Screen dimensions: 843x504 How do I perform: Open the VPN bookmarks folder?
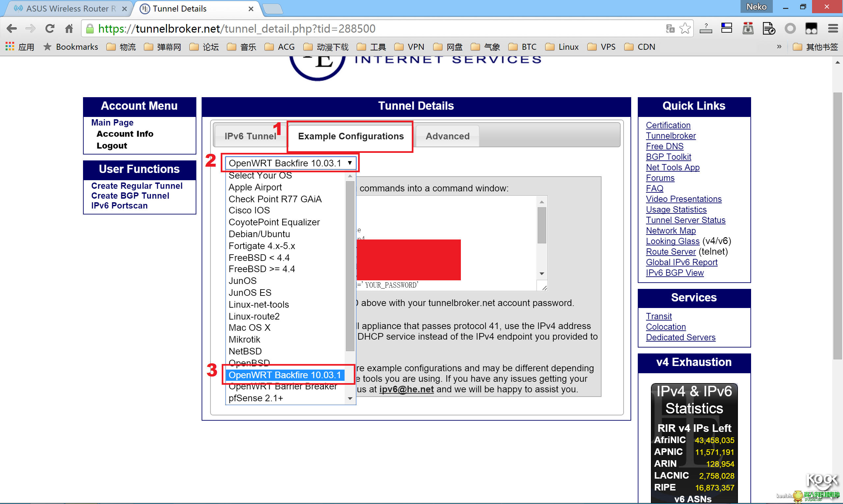[x=409, y=47]
